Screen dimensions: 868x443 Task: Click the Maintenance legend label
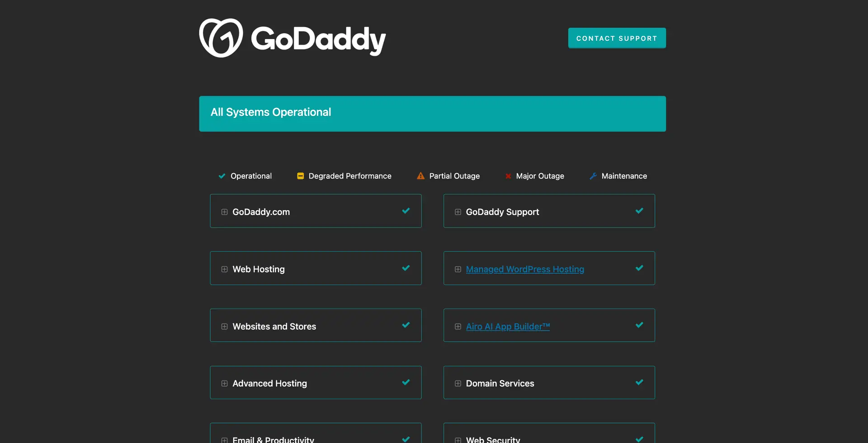624,176
